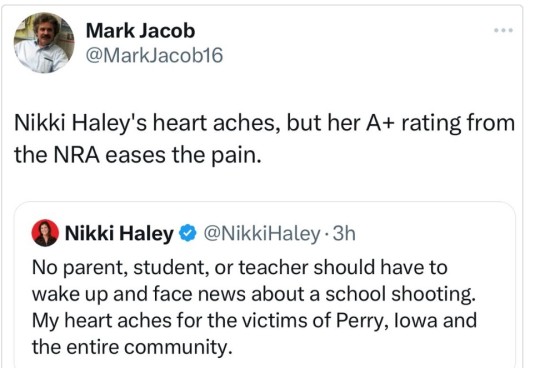Click the line "No parent, student, or teacher"
The width and height of the screenshot is (540, 368).
pyautogui.click(x=240, y=267)
